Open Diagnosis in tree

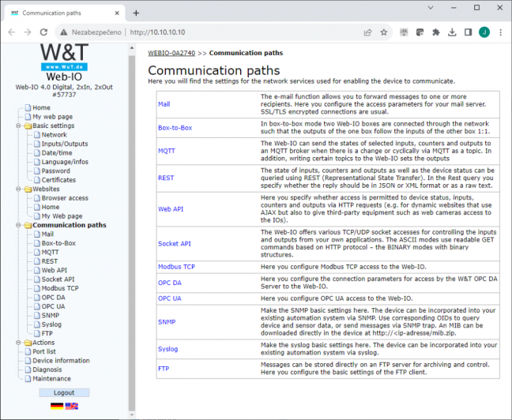point(47,369)
